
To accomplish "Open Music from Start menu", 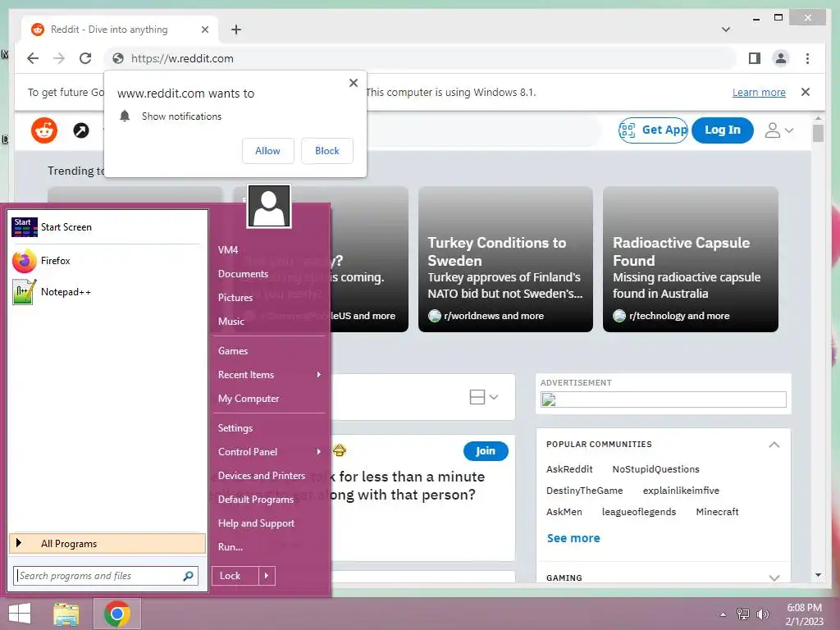I will [x=231, y=322].
